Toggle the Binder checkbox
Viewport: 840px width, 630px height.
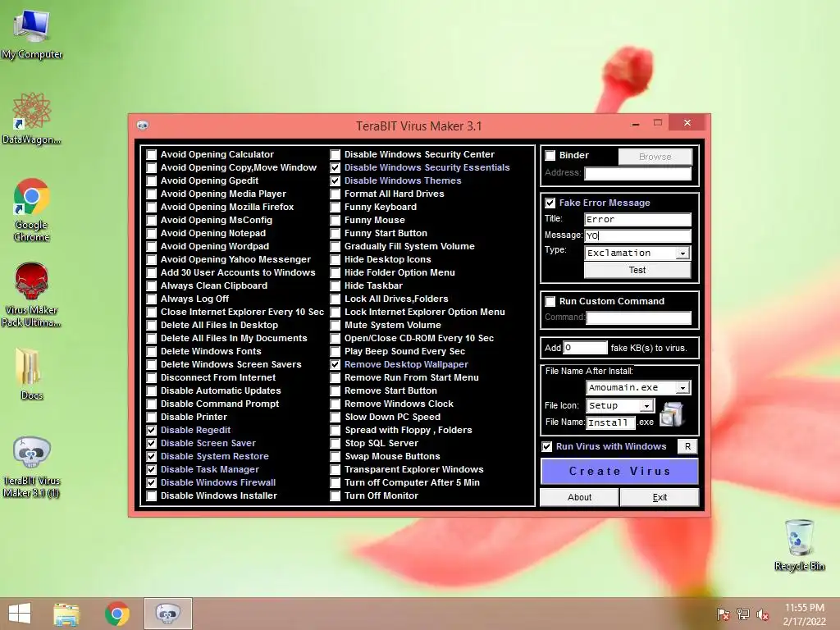point(550,156)
